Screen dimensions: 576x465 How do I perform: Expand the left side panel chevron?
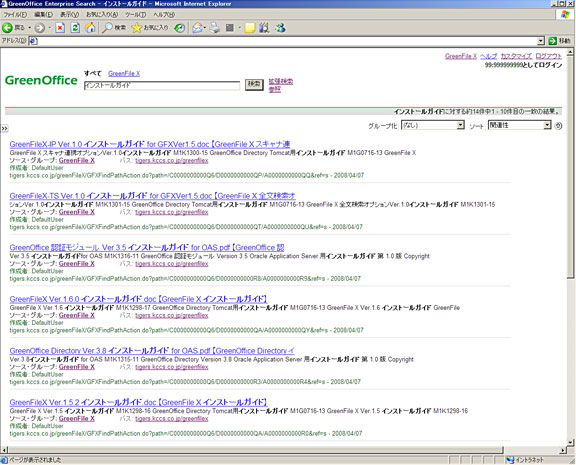point(4,129)
